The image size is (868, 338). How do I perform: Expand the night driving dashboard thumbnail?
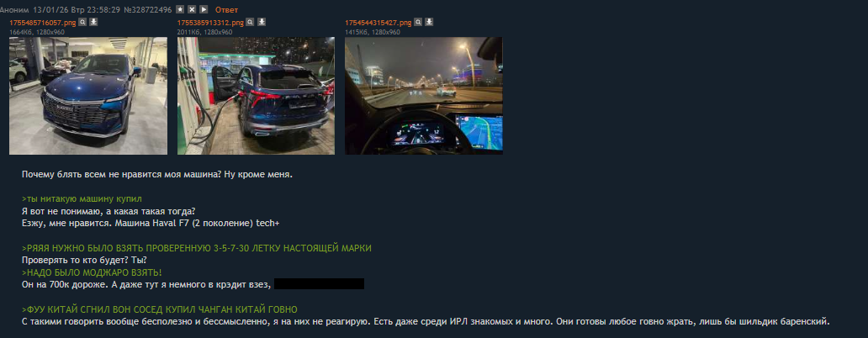[423, 96]
